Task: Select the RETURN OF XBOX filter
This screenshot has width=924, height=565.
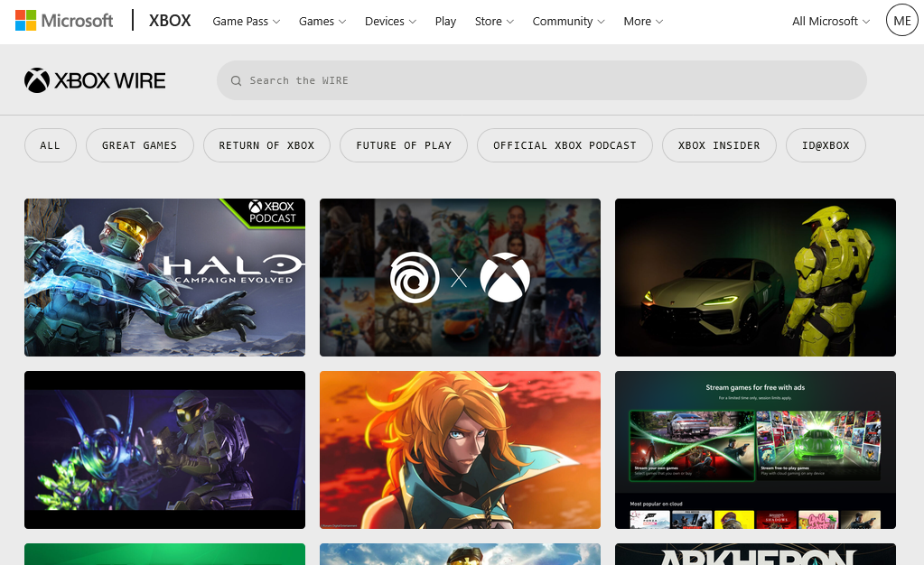Action: click(x=267, y=145)
